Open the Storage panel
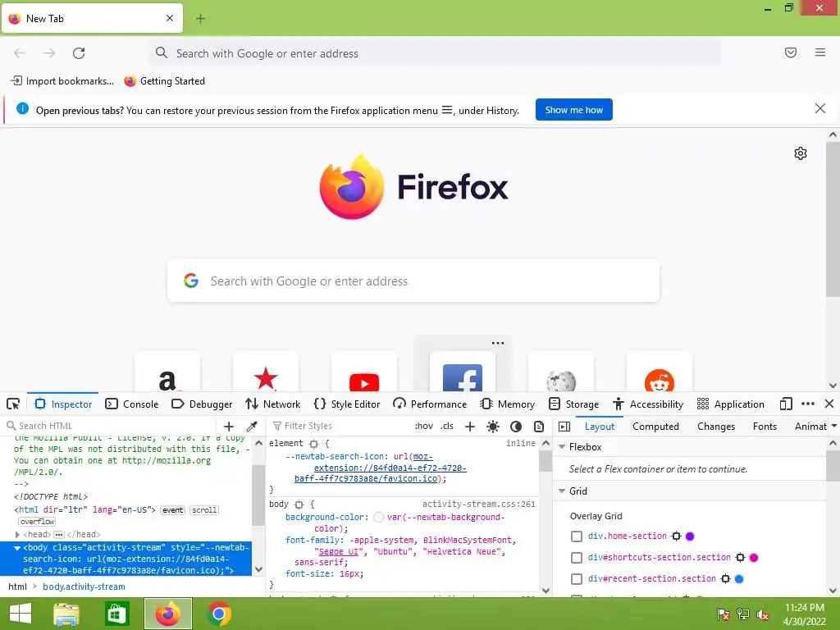 (x=573, y=404)
